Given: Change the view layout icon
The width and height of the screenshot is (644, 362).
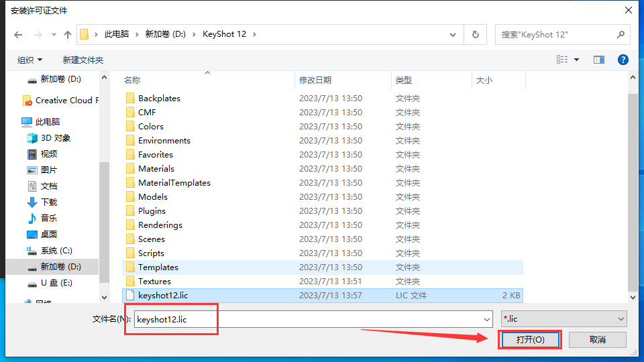Looking at the screenshot, I should [562, 60].
